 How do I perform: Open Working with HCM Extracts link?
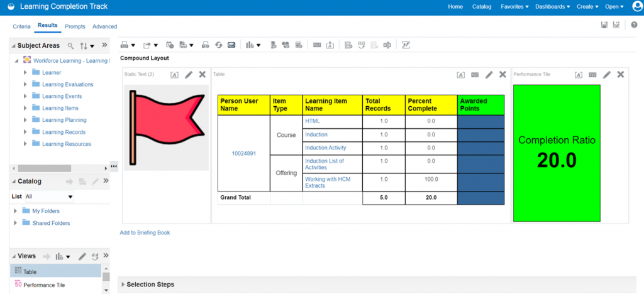point(328,182)
